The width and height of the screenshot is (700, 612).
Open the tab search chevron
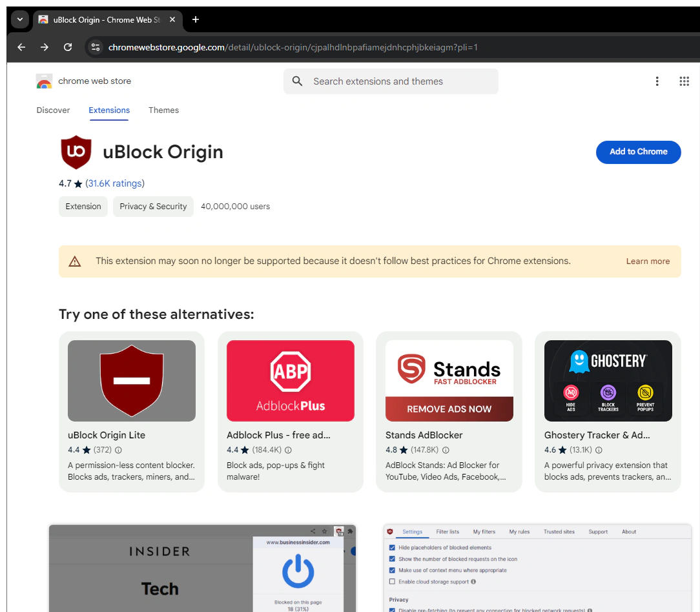19,19
